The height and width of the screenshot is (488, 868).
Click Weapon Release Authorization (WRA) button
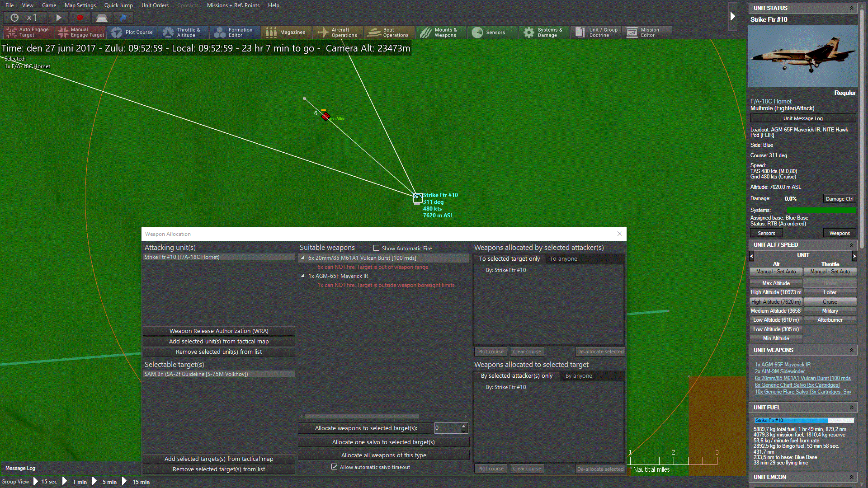[219, 331]
